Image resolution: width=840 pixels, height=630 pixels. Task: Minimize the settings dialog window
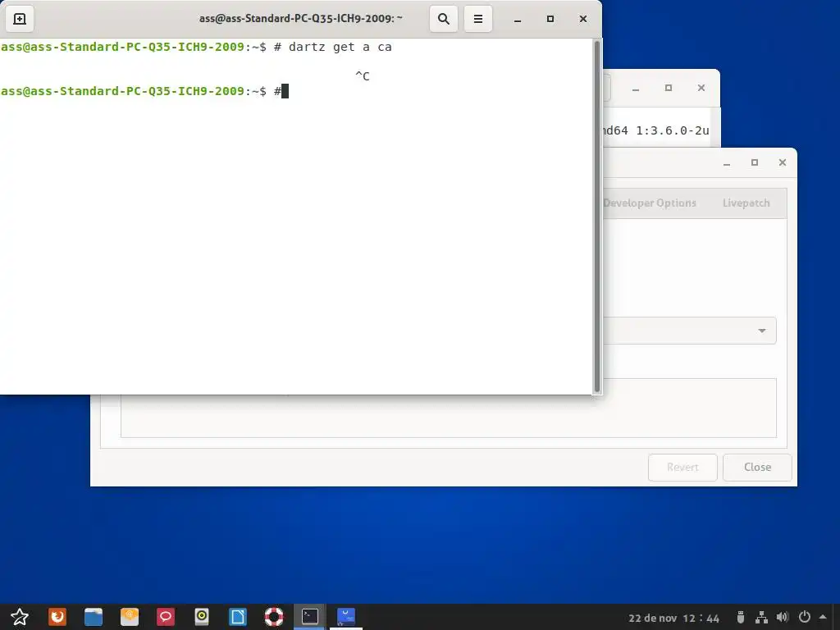(727, 163)
